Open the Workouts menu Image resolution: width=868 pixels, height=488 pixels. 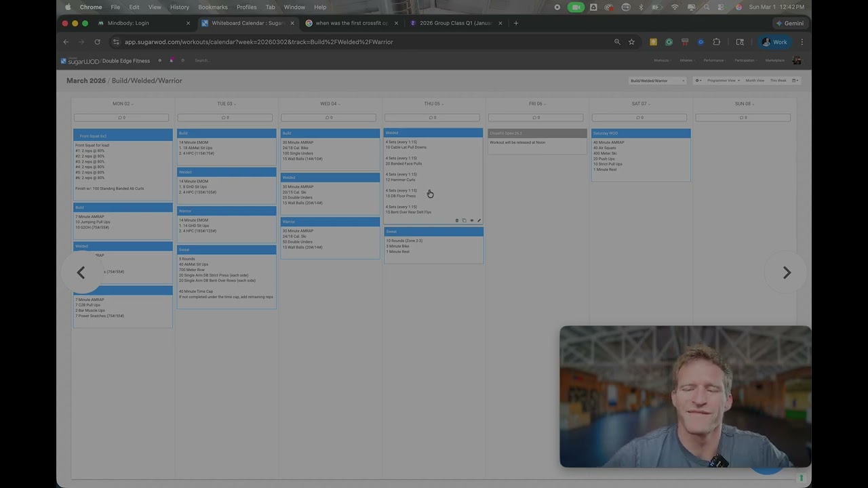coord(662,60)
